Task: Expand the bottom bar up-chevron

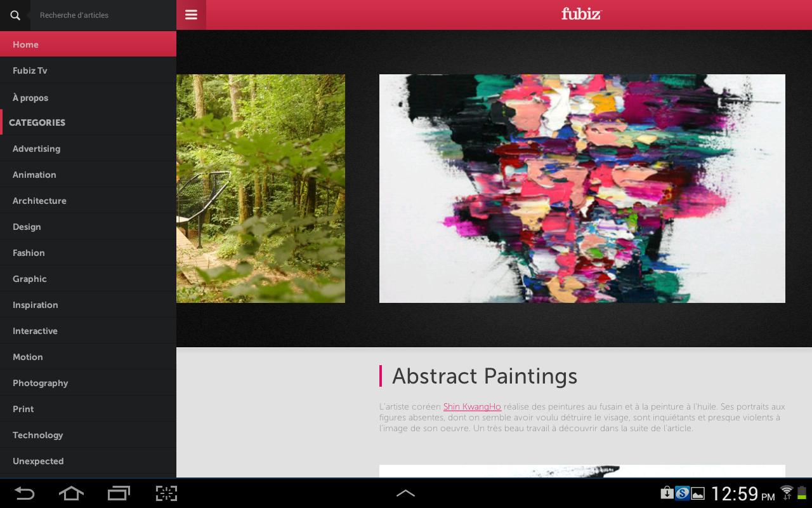Action: point(405,493)
